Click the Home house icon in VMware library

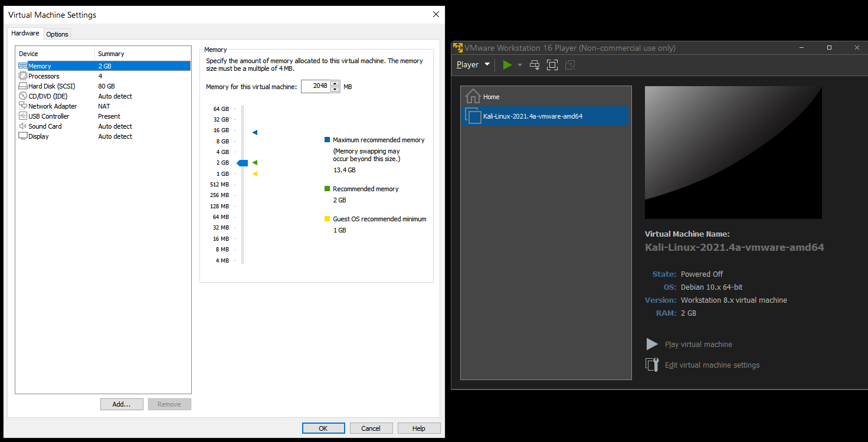(x=473, y=96)
